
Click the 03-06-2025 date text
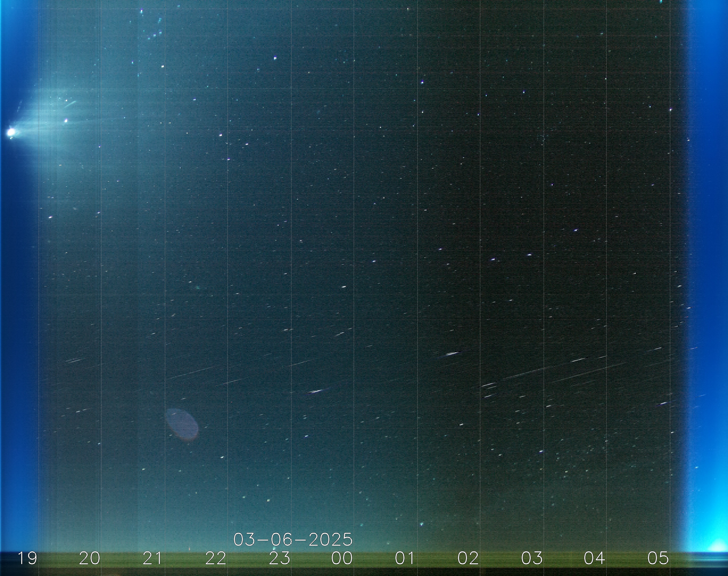tap(293, 540)
